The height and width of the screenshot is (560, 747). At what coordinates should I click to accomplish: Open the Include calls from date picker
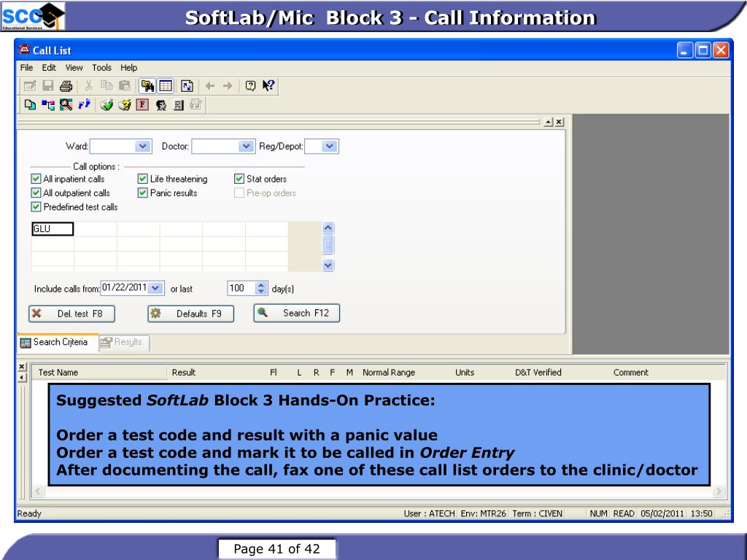pyautogui.click(x=155, y=288)
